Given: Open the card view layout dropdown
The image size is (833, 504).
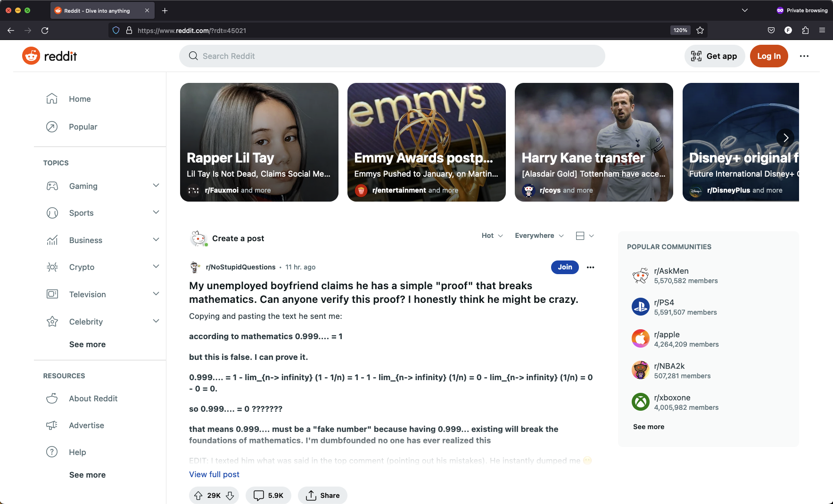Looking at the screenshot, I should [585, 236].
